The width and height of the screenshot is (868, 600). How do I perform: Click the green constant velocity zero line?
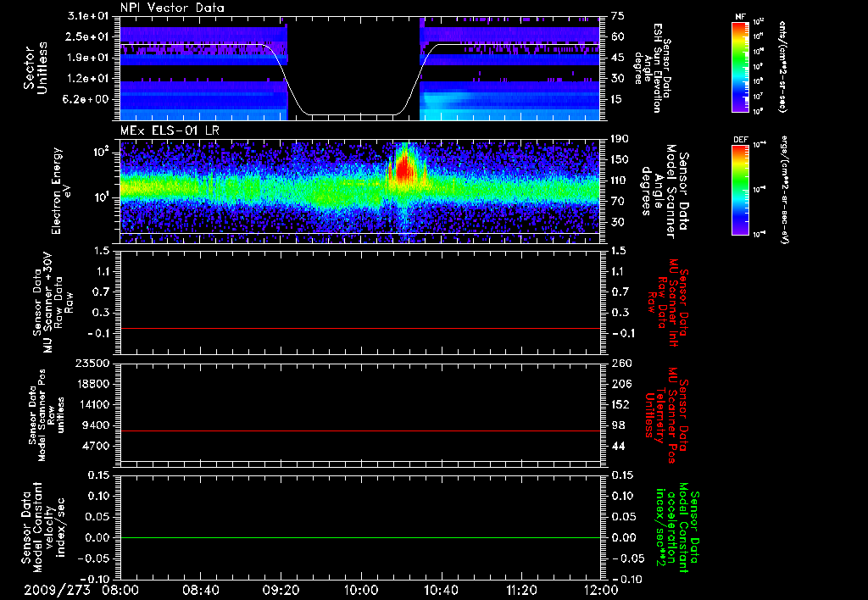(x=360, y=537)
